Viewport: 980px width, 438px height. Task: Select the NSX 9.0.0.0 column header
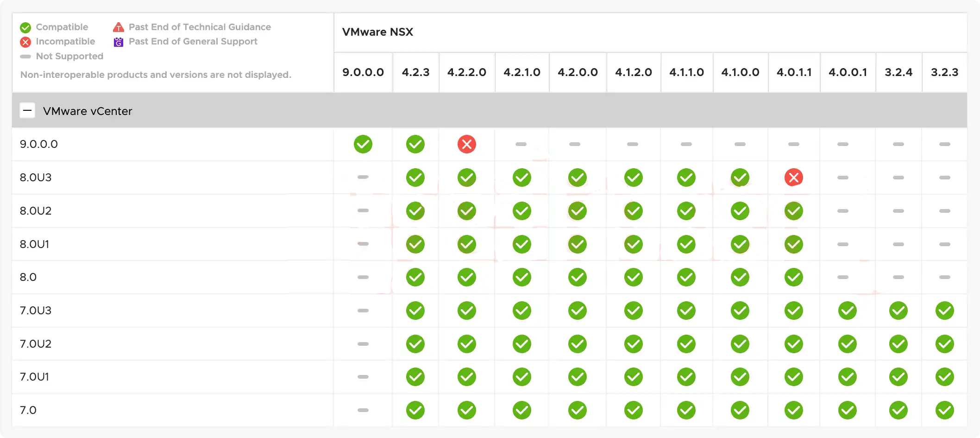point(363,72)
